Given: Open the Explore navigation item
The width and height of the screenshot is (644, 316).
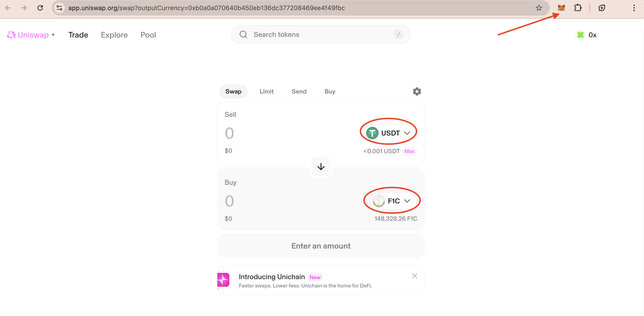Looking at the screenshot, I should (x=114, y=35).
